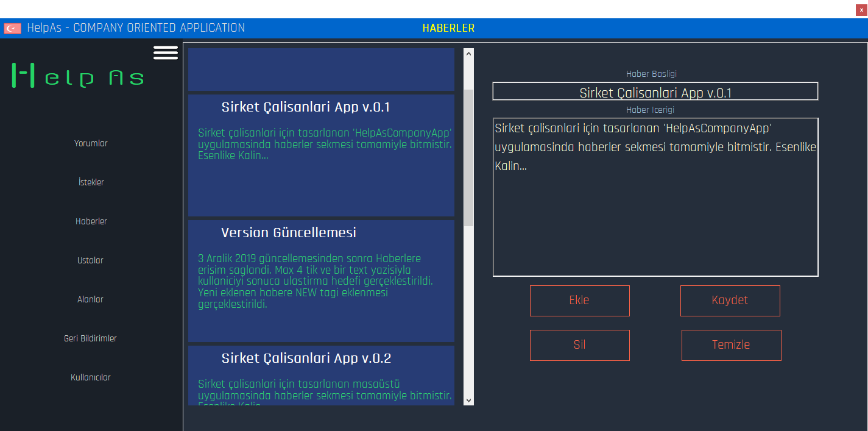Click the scrollbar up arrow

468,54
